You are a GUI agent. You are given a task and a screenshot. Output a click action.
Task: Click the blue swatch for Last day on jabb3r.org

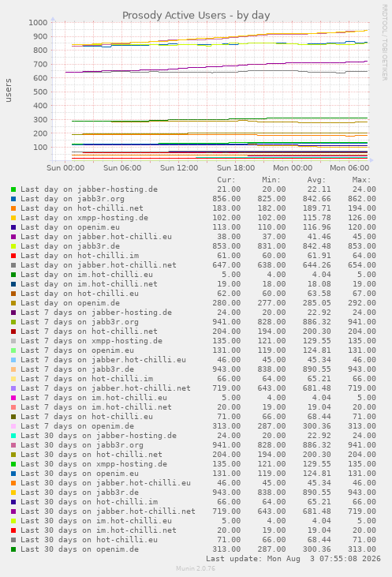13,199
